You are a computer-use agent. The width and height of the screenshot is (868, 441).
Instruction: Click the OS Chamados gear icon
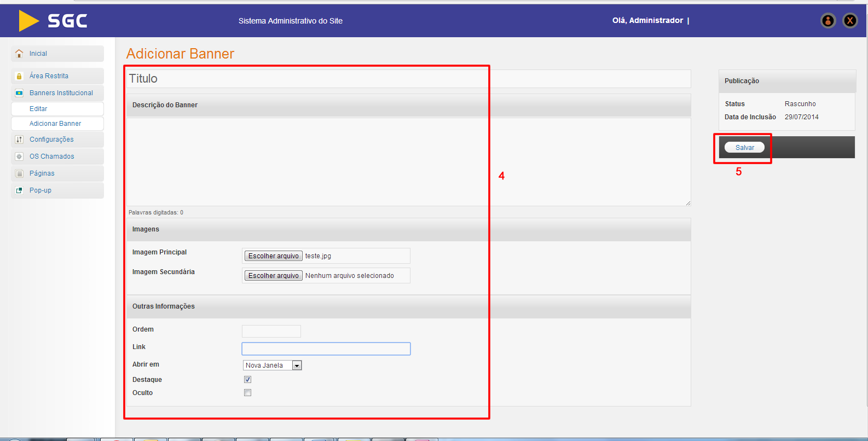coord(19,156)
